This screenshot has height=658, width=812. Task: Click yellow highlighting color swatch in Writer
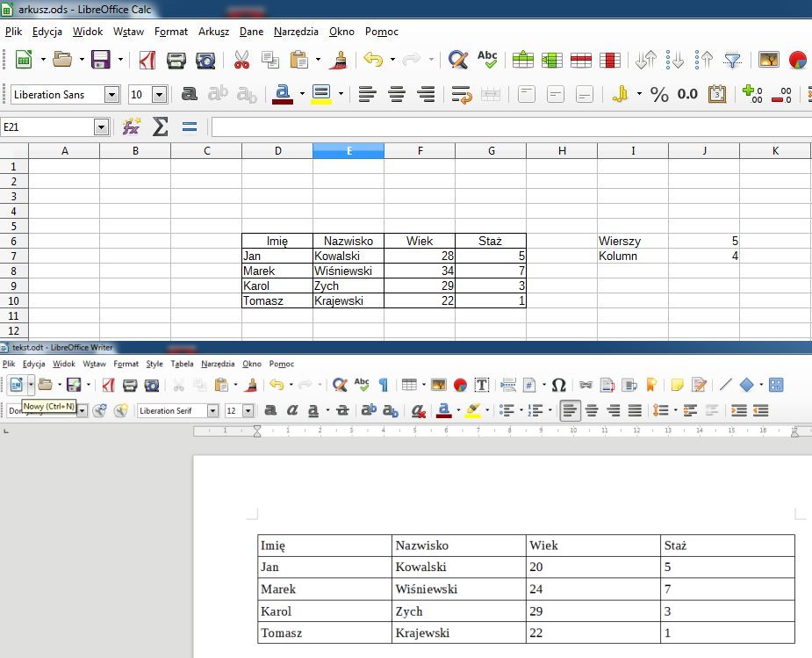pyautogui.click(x=473, y=410)
